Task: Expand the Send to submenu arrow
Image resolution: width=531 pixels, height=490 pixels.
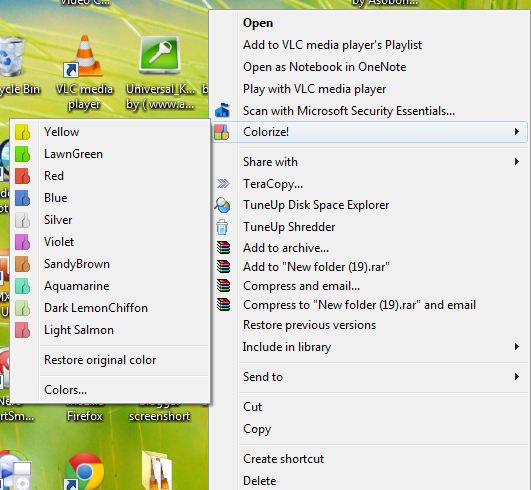Action: coord(516,377)
